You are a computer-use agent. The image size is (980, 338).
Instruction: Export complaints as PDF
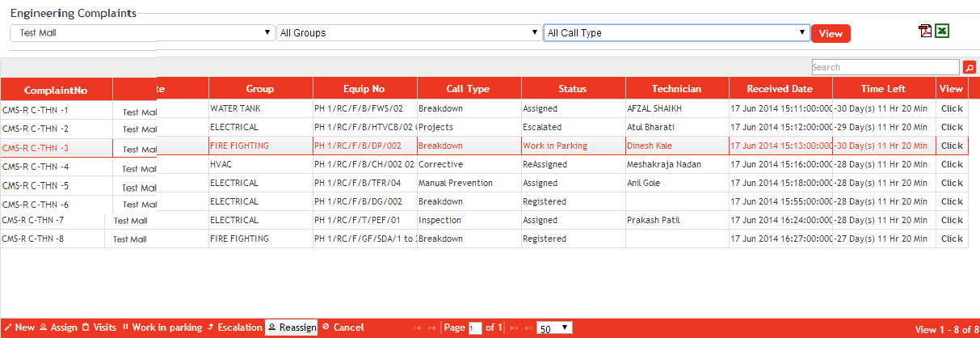(x=925, y=31)
